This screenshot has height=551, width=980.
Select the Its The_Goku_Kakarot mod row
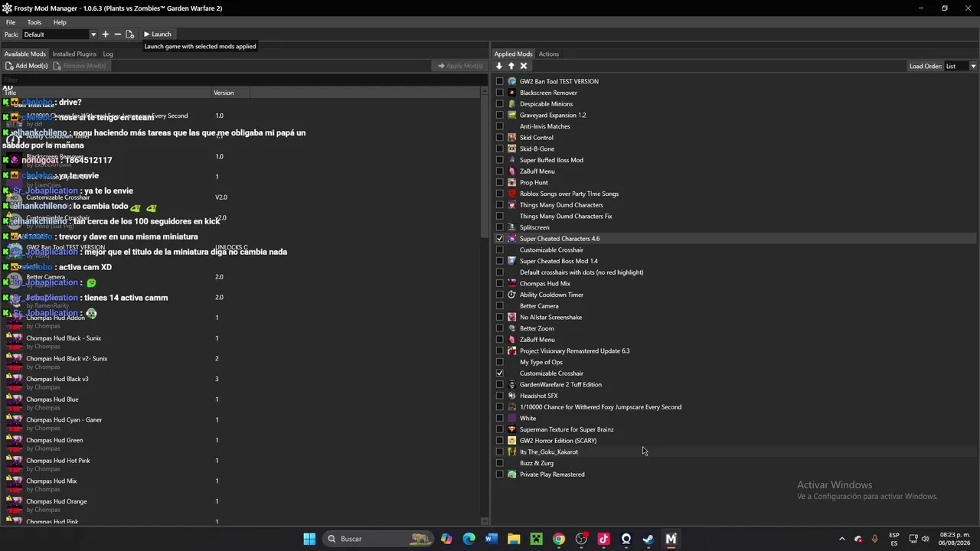click(x=735, y=452)
